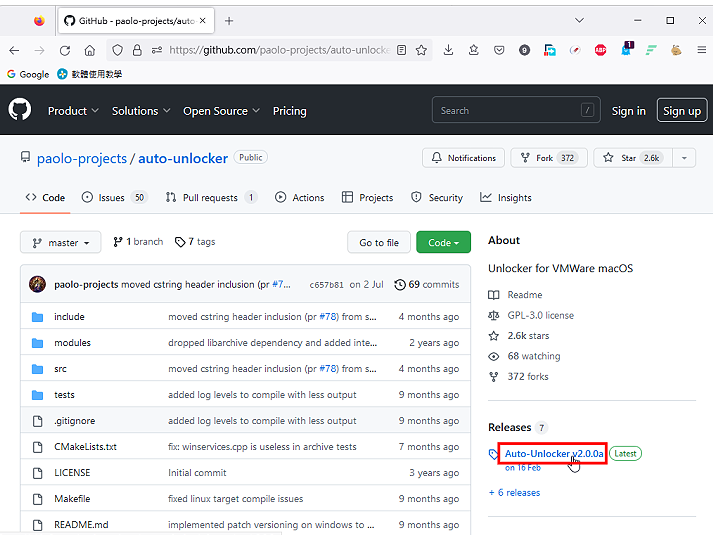Open the LICENSE file
The height and width of the screenshot is (535, 713).
point(72,472)
